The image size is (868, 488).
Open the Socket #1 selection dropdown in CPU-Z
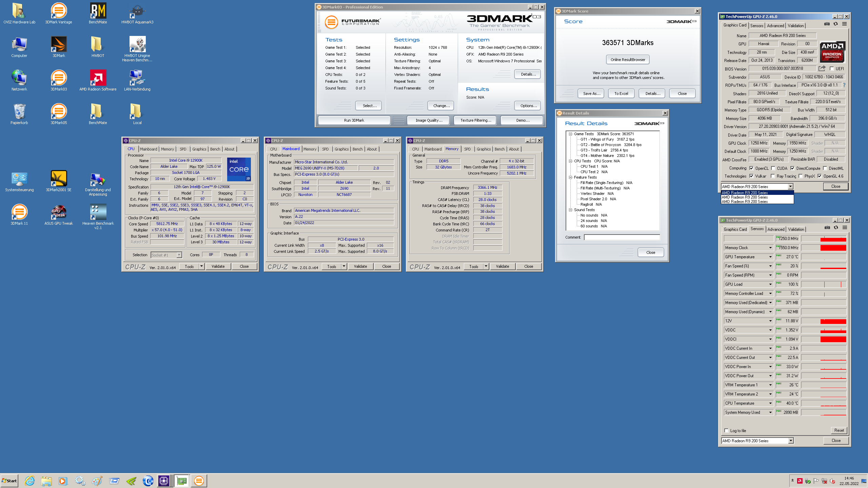[179, 255]
